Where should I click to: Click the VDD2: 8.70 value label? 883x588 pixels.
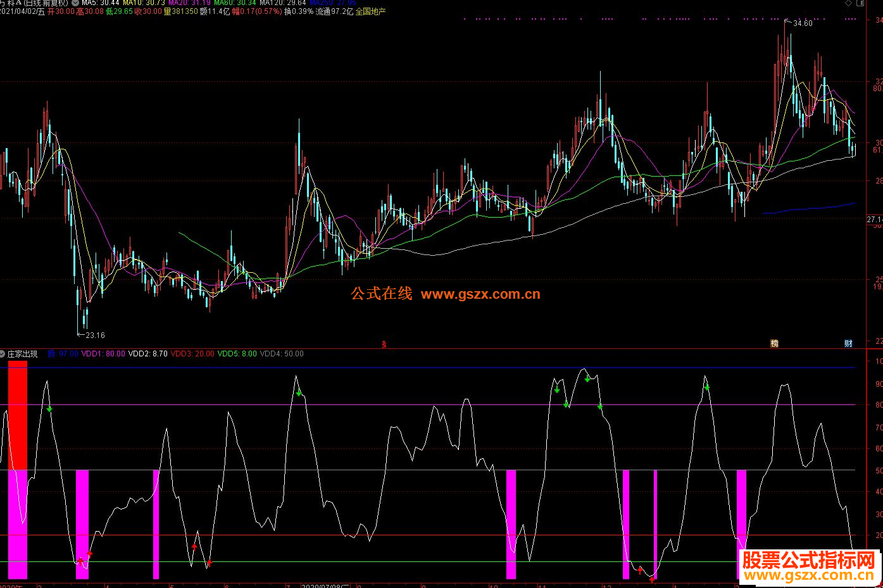click(x=148, y=354)
